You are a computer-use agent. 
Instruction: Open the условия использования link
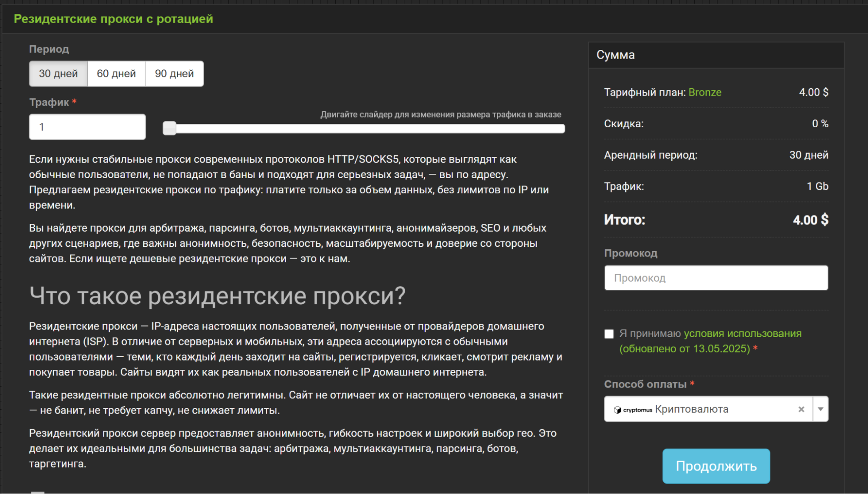[743, 334]
